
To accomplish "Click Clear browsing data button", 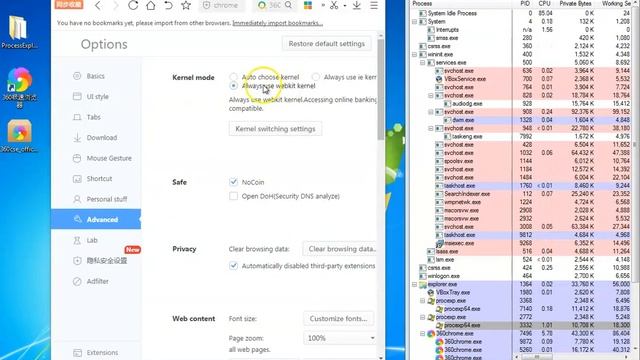I will pyautogui.click(x=340, y=249).
